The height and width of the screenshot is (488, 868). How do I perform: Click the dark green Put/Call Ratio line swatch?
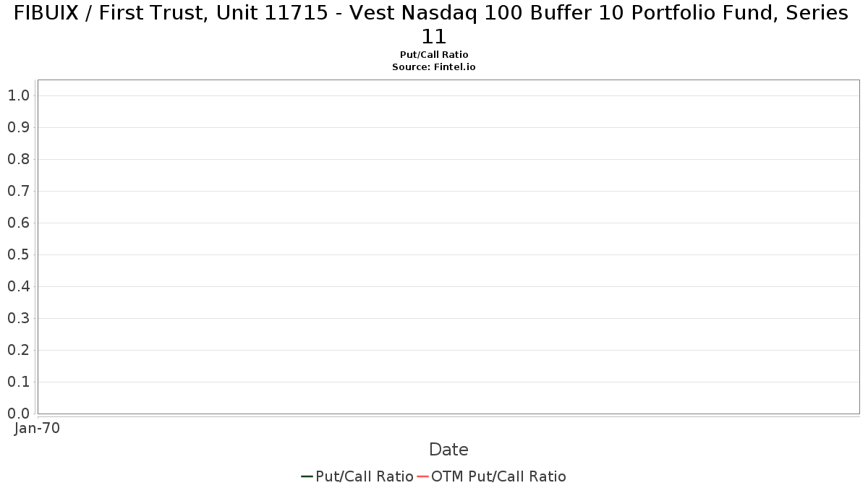[x=307, y=476]
